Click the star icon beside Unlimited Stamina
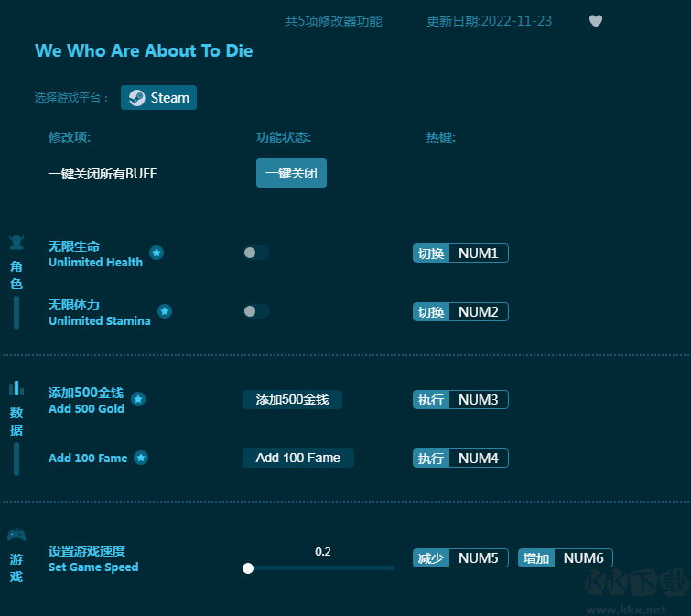 click(165, 311)
